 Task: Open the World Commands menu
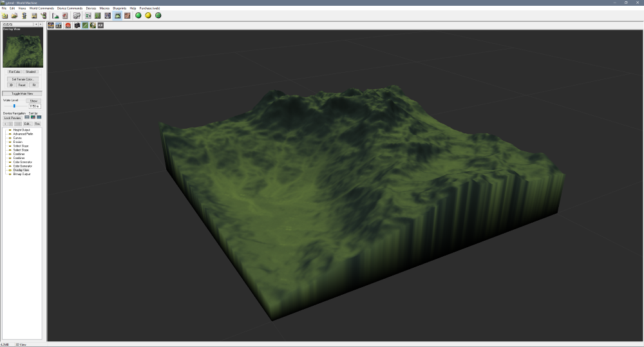(41, 8)
